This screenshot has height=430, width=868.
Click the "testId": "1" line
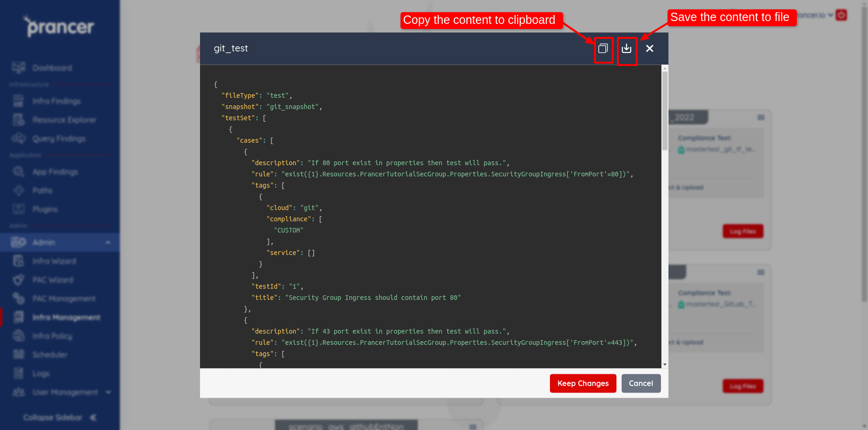pos(277,286)
